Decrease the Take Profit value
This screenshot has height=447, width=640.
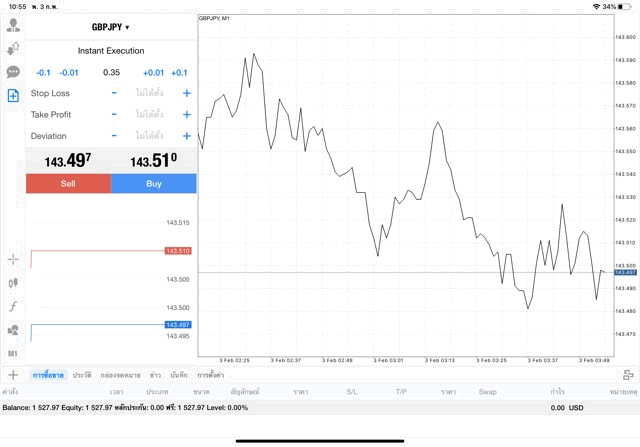pyautogui.click(x=114, y=114)
